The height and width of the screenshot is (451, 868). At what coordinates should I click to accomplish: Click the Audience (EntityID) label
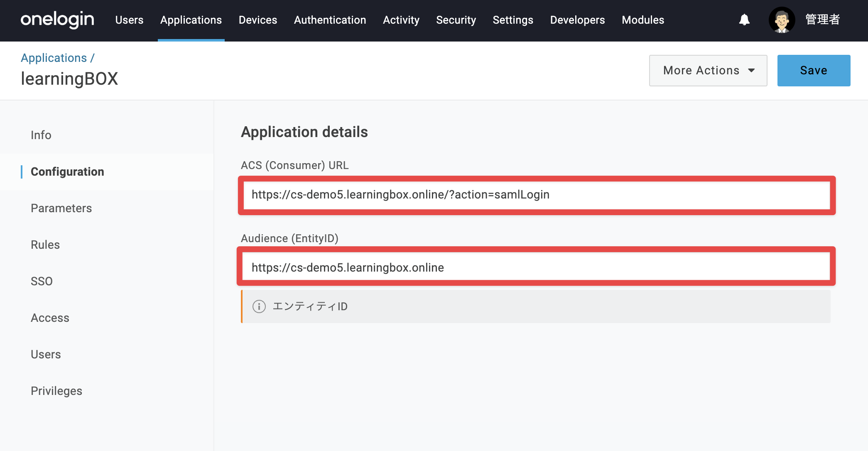(290, 238)
